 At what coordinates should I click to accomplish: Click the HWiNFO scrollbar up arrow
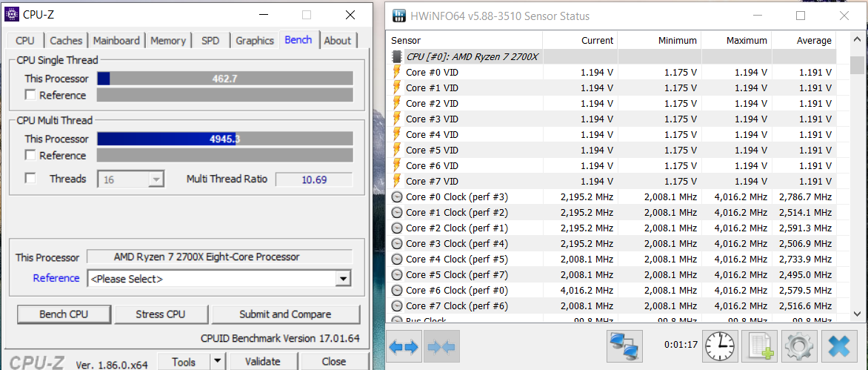856,39
